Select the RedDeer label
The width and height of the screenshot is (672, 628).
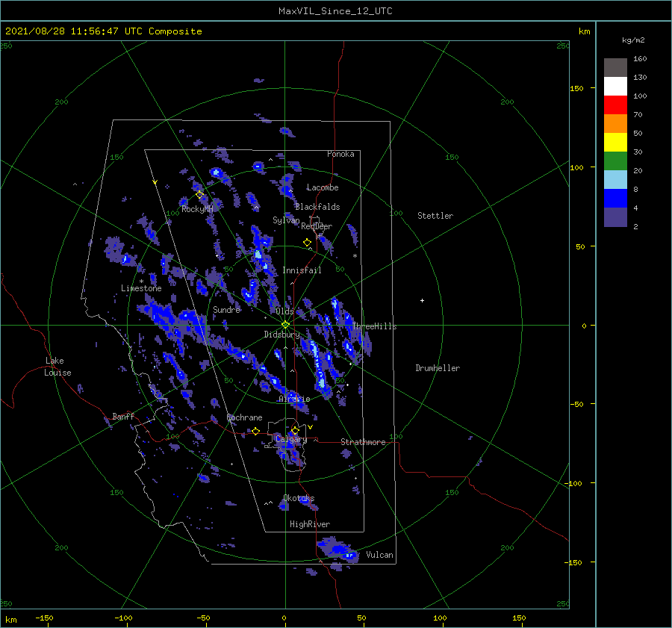317,226
